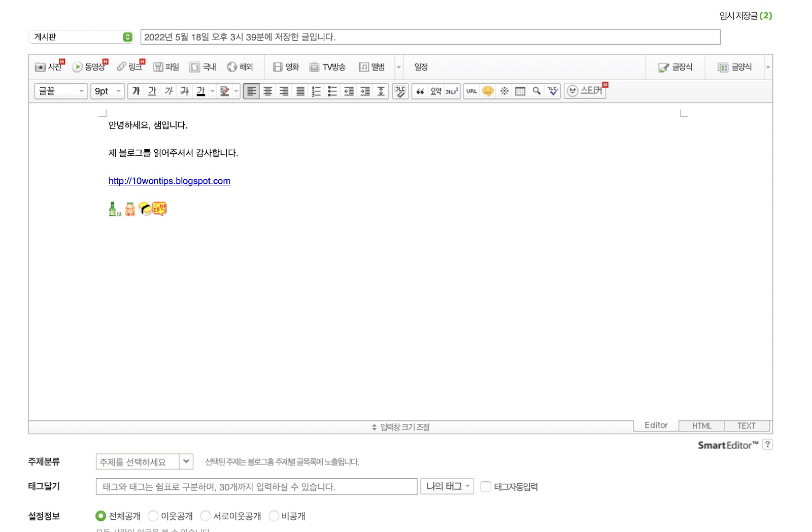Select the 비공개 radio option
Viewport: 812px width, 532px height.
tap(274, 516)
